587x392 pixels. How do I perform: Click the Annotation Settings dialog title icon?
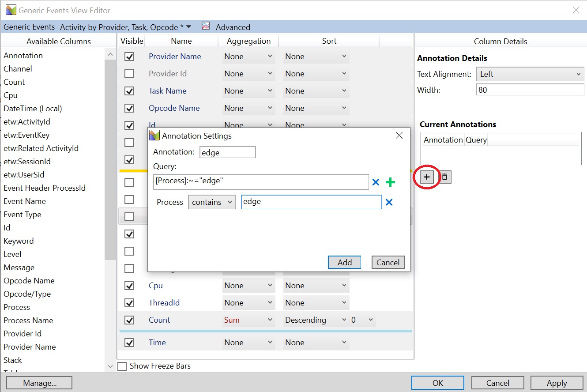tap(155, 136)
